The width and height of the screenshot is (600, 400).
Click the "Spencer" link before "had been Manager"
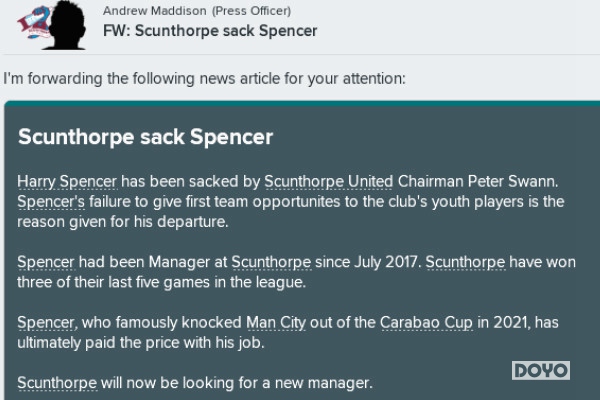point(46,262)
